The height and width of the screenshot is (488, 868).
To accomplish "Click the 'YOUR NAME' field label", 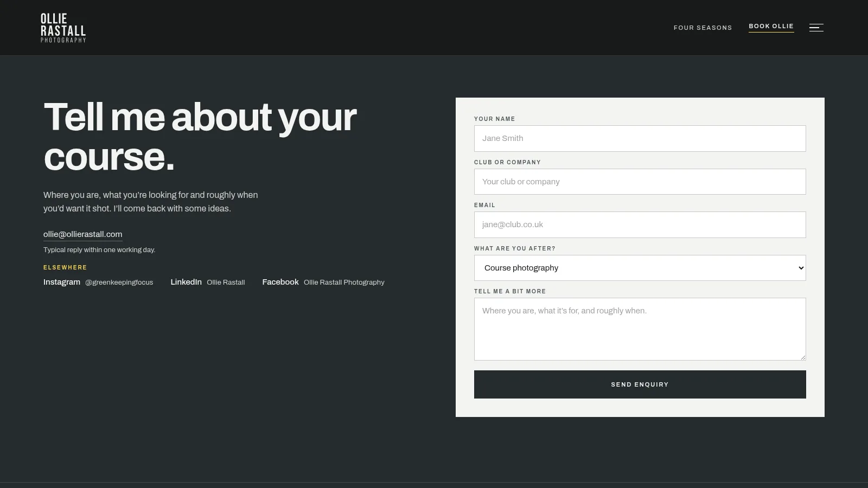I will [495, 119].
